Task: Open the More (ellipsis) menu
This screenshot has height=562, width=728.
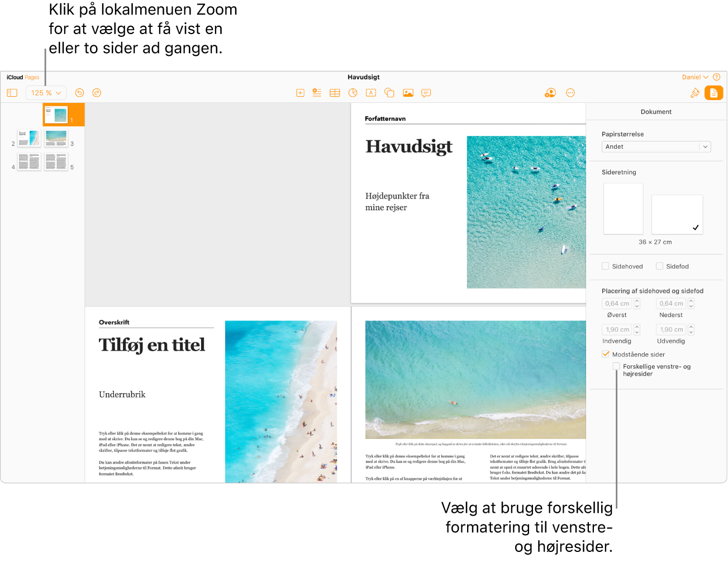Action: (570, 93)
